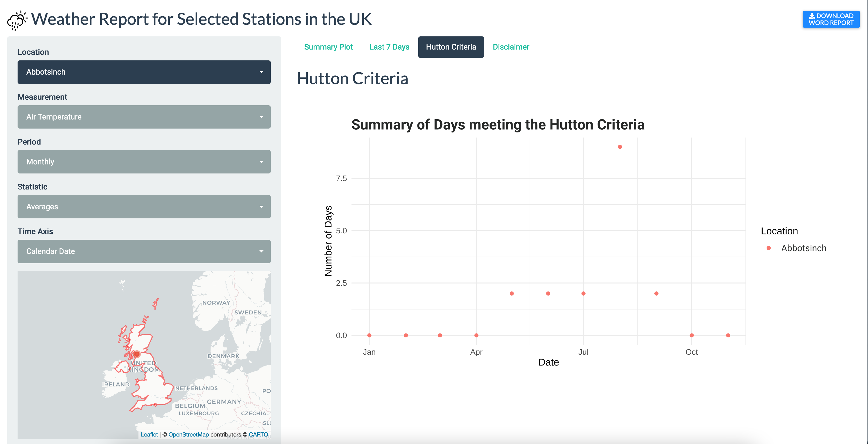Click the red station marker on map
Viewport: 868px width, 444px height.
(x=137, y=354)
